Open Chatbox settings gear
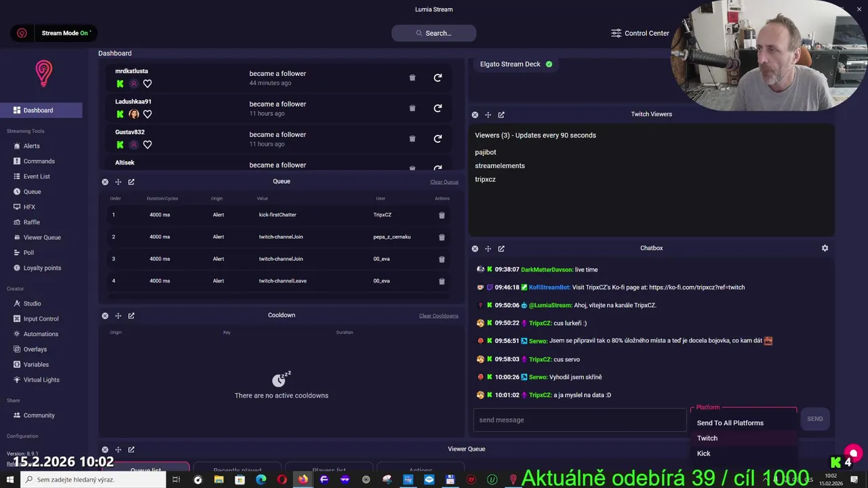Screen dimensions: 868x488 (x=825, y=248)
